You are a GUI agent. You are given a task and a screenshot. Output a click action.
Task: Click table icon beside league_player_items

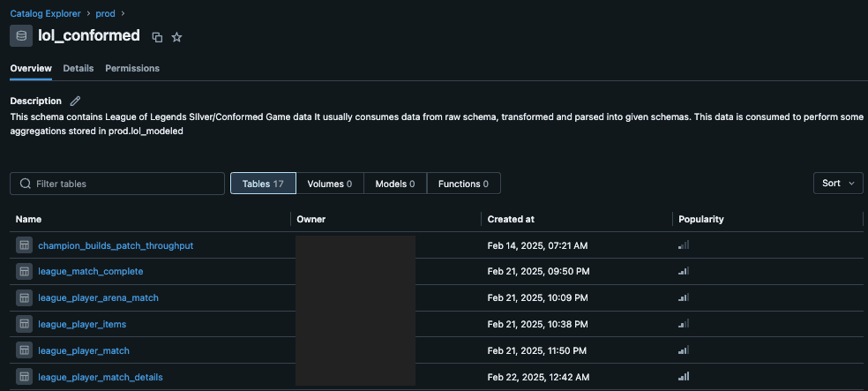coord(24,324)
